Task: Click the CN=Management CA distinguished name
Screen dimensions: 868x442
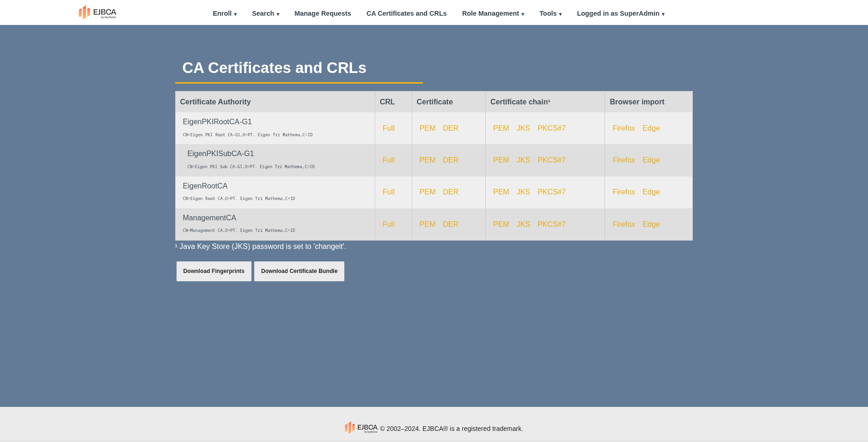Action: (x=239, y=230)
